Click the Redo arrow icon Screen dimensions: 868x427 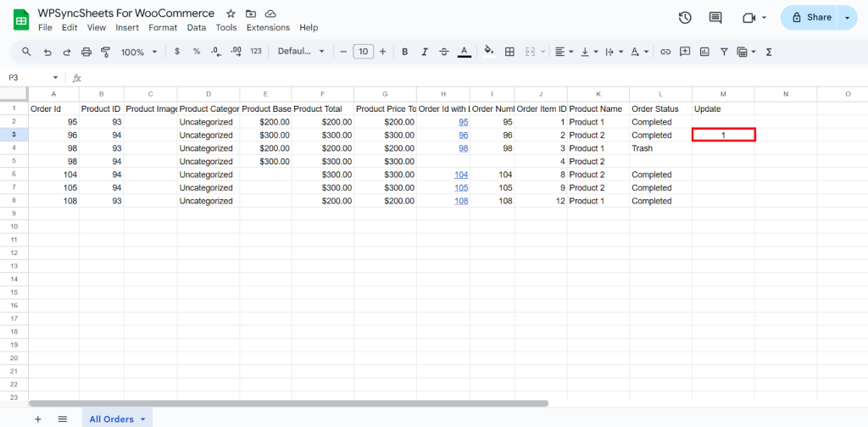pyautogui.click(x=67, y=52)
